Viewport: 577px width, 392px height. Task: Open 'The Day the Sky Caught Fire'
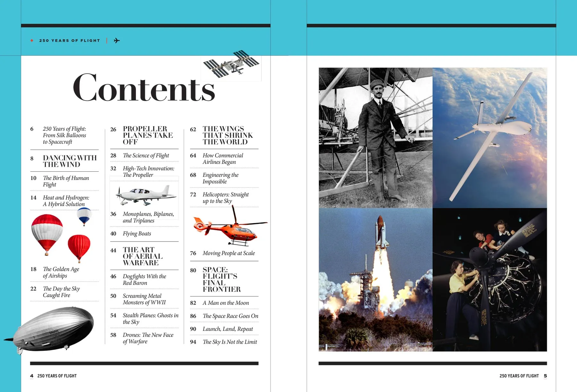click(61, 292)
